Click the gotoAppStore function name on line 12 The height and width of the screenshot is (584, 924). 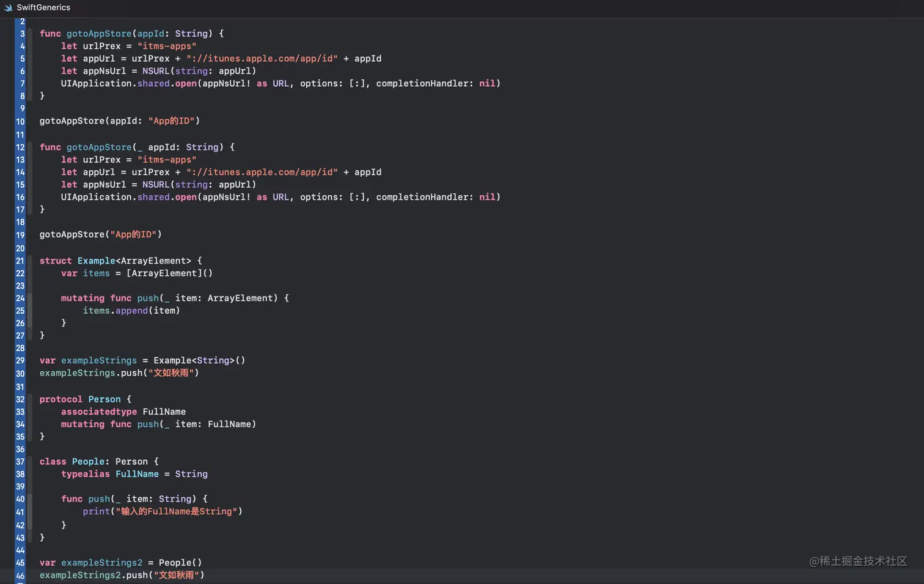(99, 147)
